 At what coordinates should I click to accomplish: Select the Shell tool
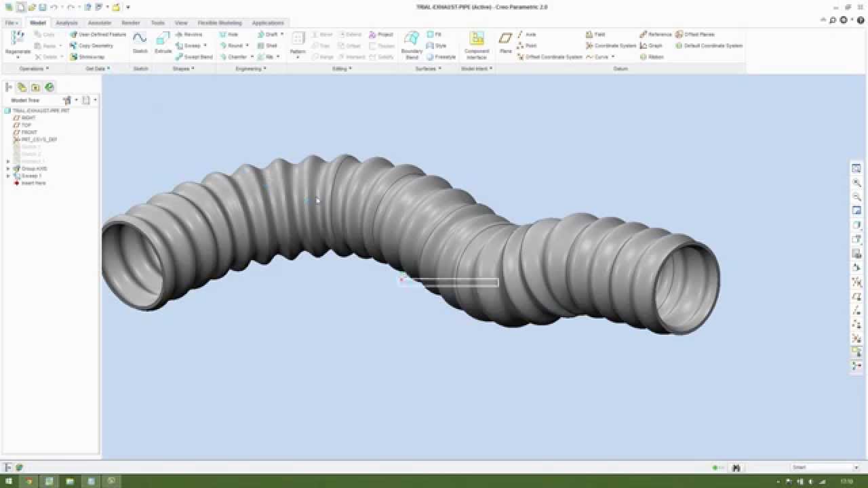pyautogui.click(x=268, y=46)
